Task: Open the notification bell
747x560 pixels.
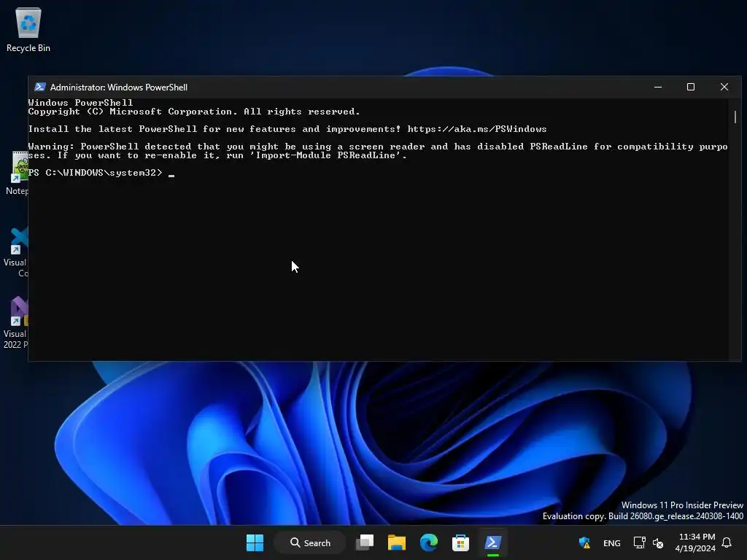Action: point(727,542)
